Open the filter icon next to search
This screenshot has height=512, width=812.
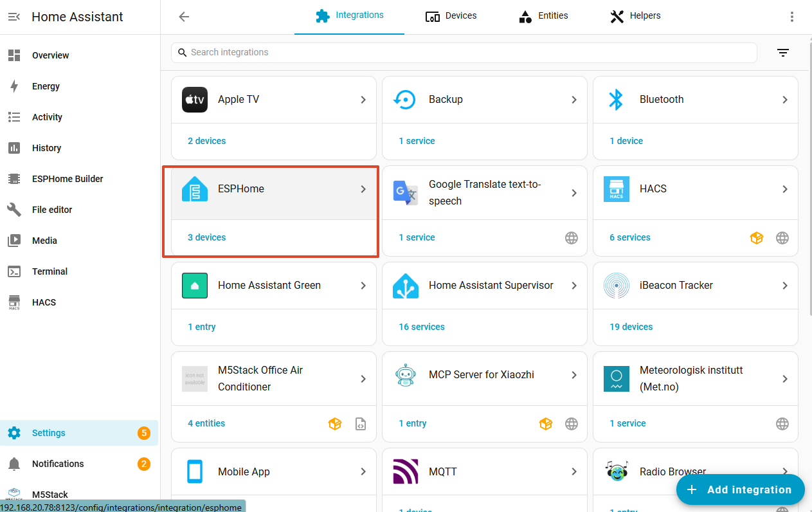click(x=782, y=53)
